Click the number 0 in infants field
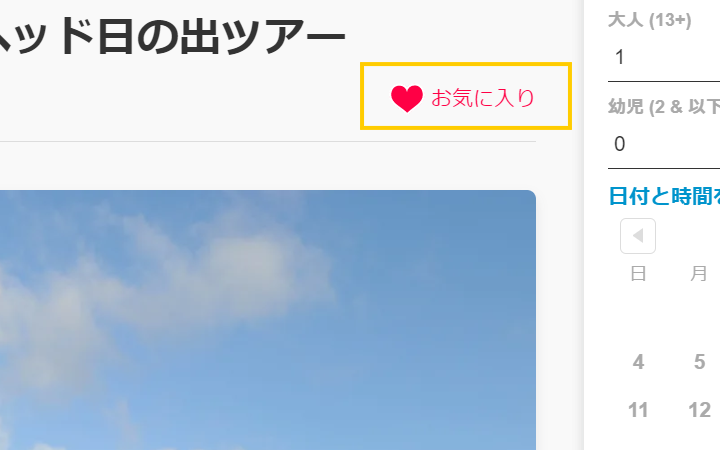The height and width of the screenshot is (450, 720). pyautogui.click(x=620, y=144)
